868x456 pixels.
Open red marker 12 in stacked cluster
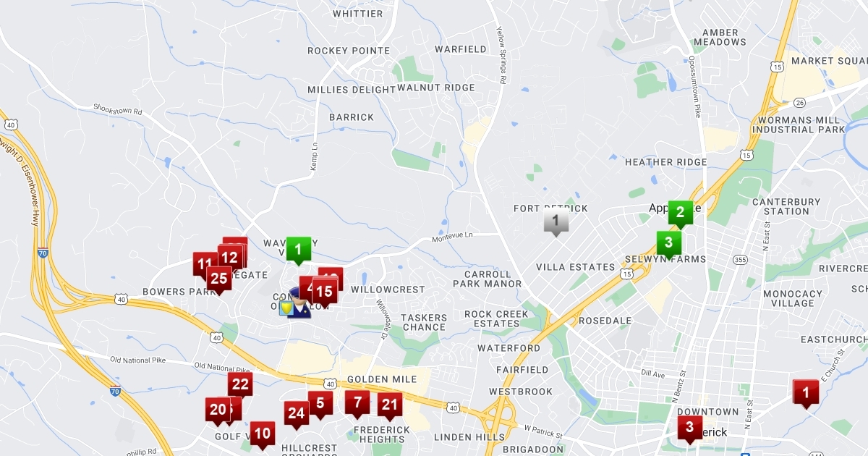point(229,258)
